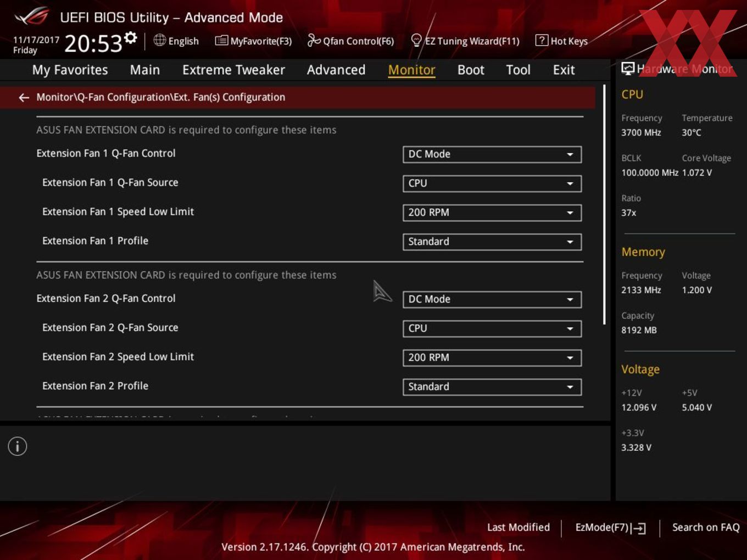Viewport: 747px width, 560px height.
Task: Click BCLK value 100.0000 MHz
Action: (x=650, y=172)
